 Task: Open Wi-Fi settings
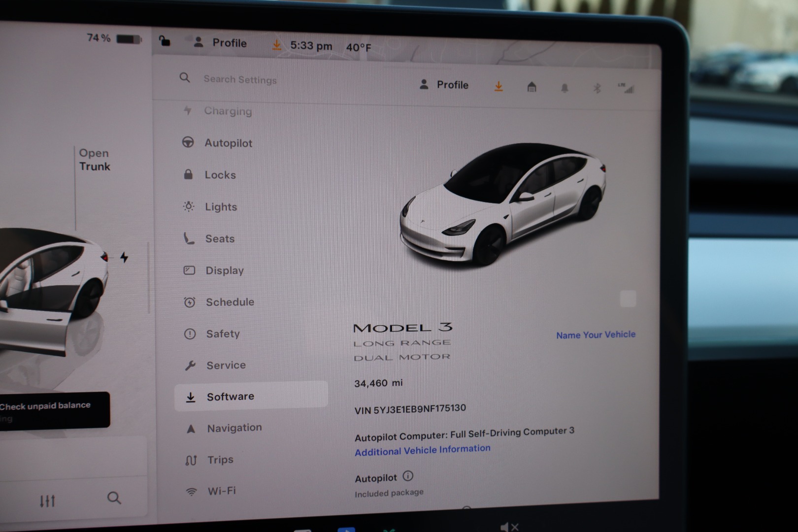coord(221,491)
